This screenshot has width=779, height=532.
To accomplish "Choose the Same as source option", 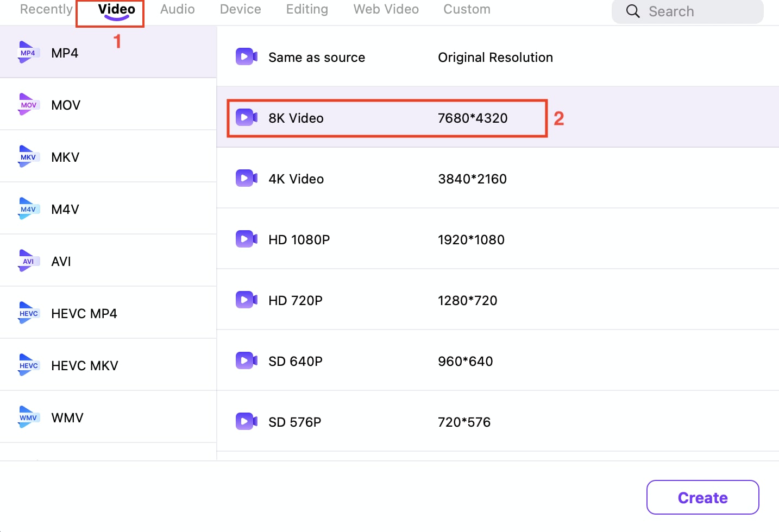I will 317,57.
